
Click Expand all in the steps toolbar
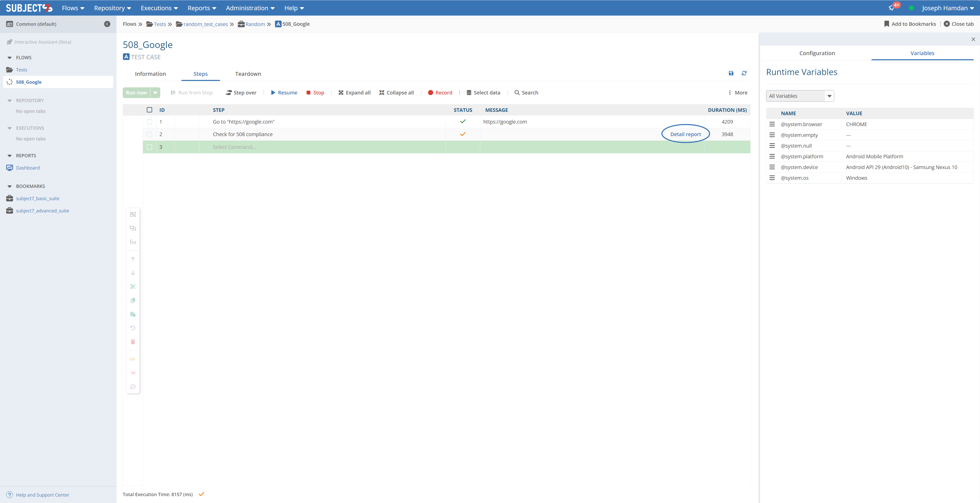[354, 92]
